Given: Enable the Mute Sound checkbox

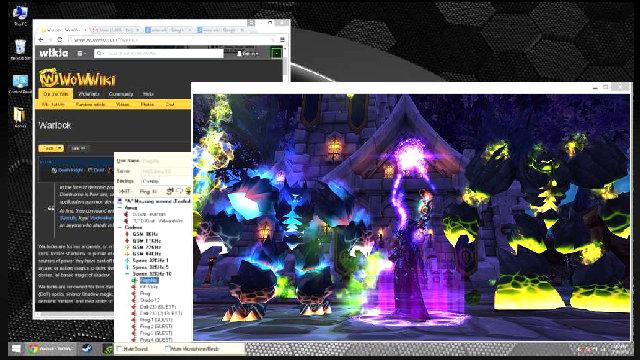Looking at the screenshot, I should click(x=120, y=349).
